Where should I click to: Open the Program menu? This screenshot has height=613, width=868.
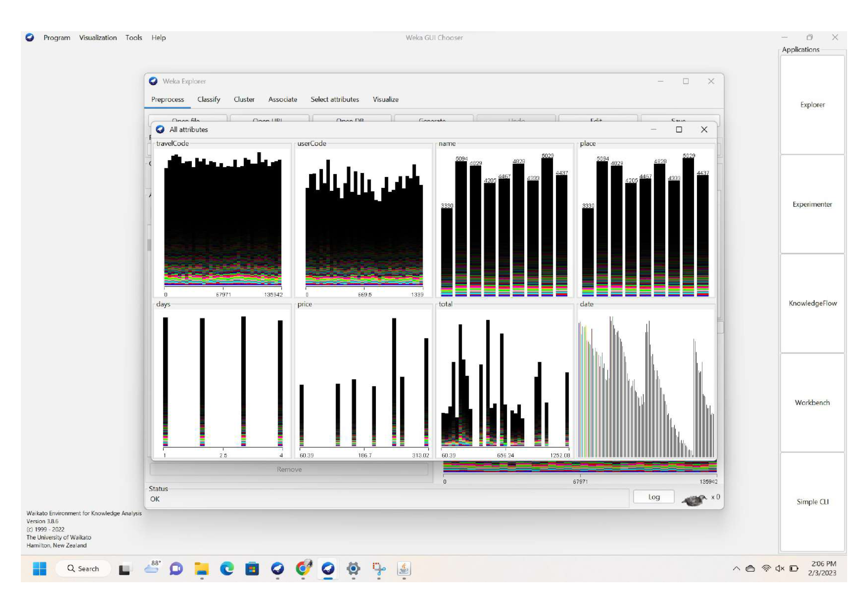click(56, 38)
